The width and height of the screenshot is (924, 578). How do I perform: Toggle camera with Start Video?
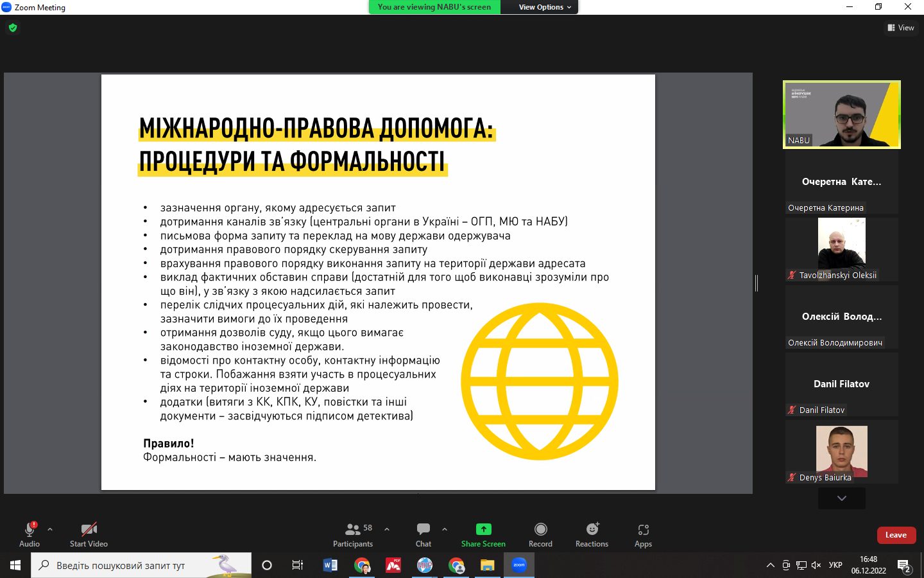89,530
